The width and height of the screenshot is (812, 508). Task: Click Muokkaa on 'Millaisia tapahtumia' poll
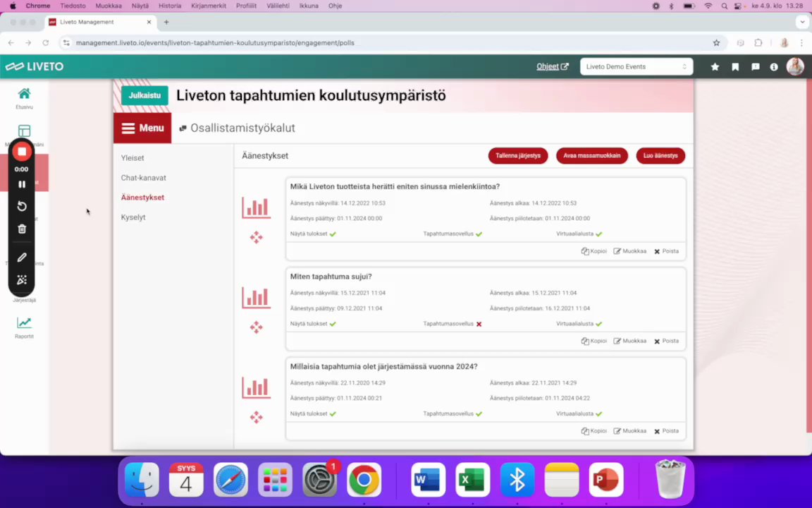(629, 431)
